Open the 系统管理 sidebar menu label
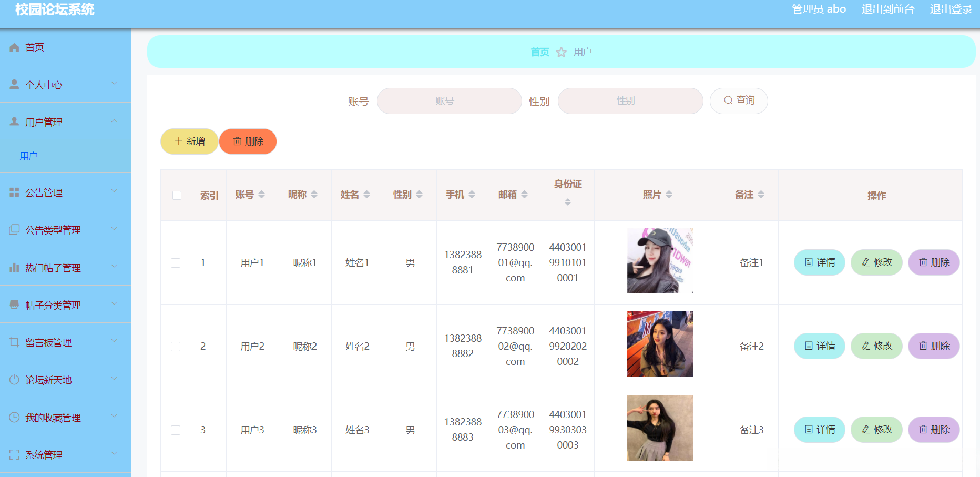980x477 pixels. tap(44, 455)
